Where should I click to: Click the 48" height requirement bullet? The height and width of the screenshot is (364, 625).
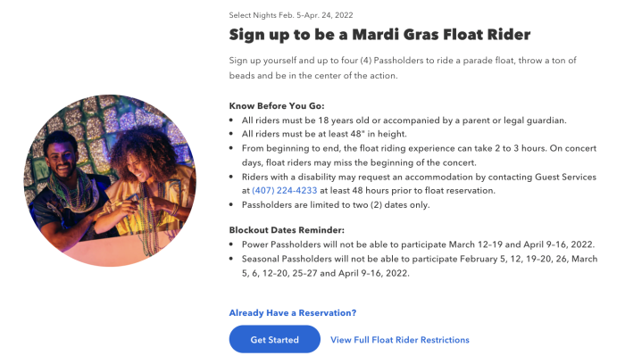pos(324,134)
